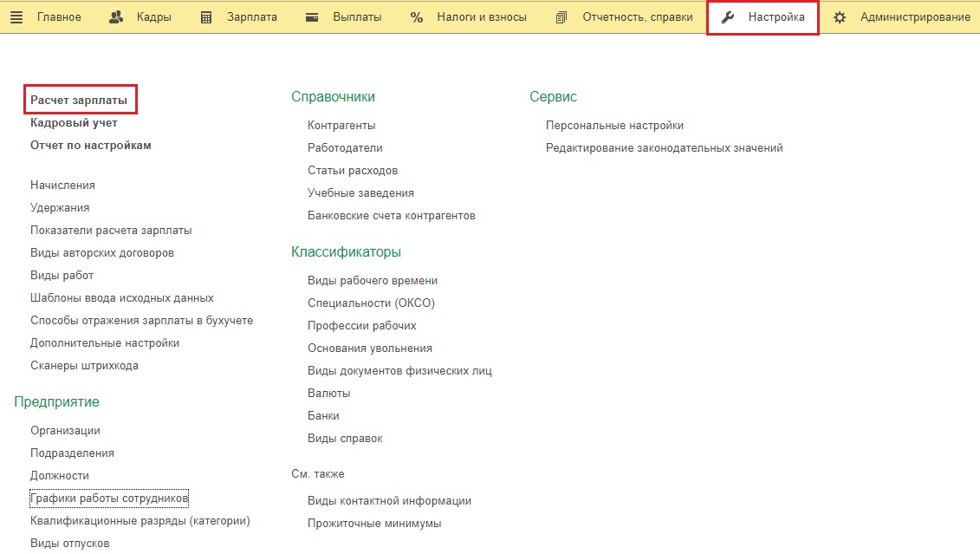Open Валюты classifier
The height and width of the screenshot is (554, 980).
328,393
